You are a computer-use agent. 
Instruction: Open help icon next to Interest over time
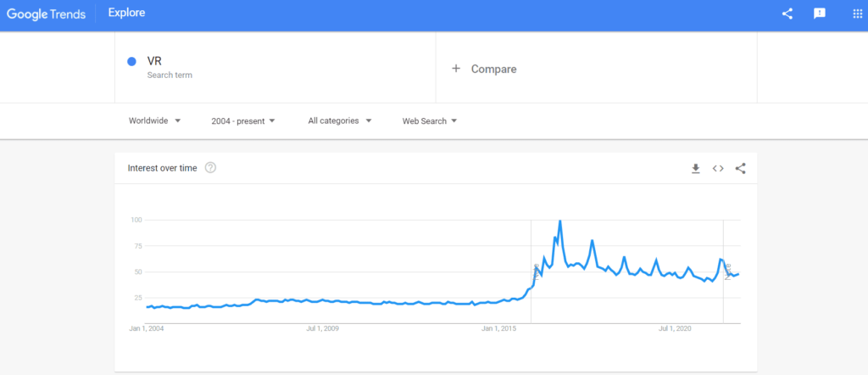click(x=210, y=168)
